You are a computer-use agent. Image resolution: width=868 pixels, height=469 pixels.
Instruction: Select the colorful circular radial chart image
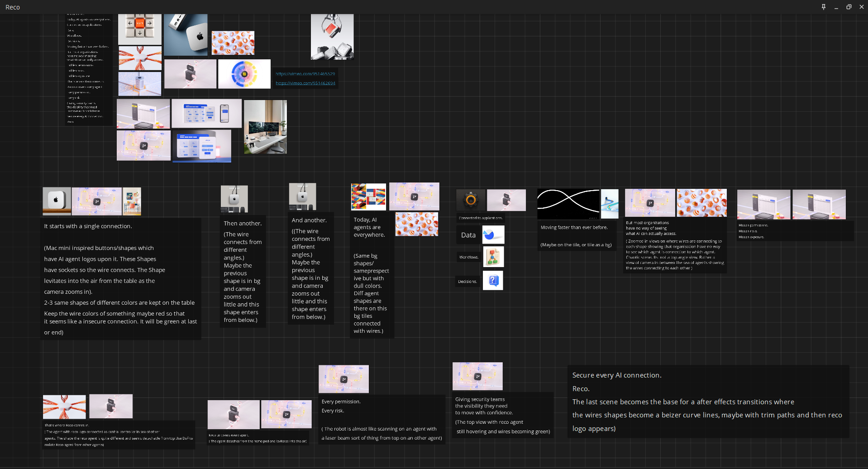(244, 74)
